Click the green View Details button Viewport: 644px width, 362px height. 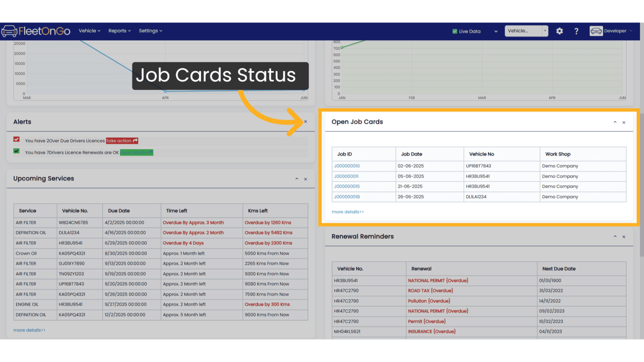(x=136, y=152)
